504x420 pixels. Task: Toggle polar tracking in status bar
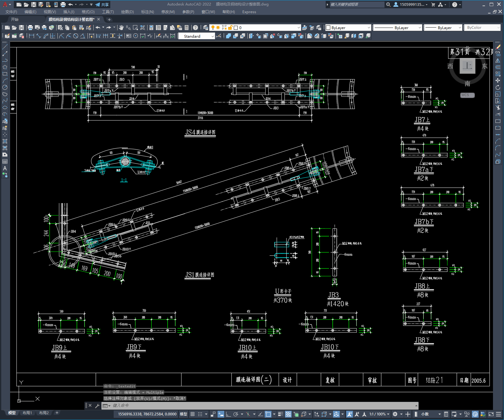pos(236,414)
